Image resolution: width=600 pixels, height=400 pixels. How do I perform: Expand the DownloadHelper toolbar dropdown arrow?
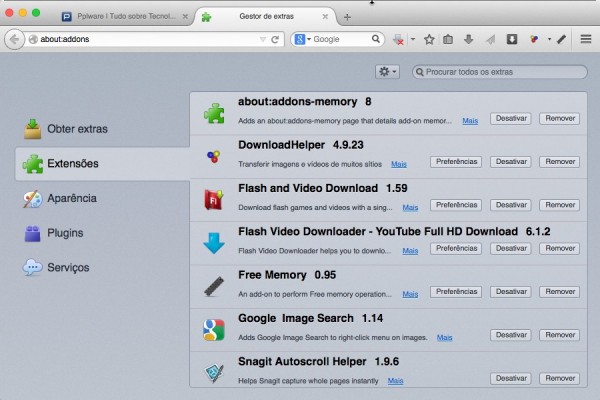pos(549,39)
